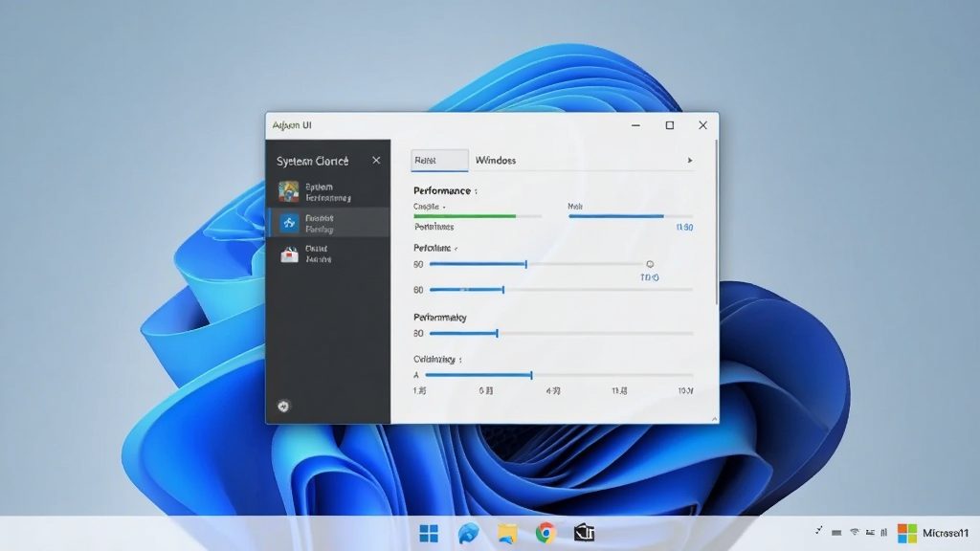
Task: Click the green Performance progress bar
Action: [478, 216]
